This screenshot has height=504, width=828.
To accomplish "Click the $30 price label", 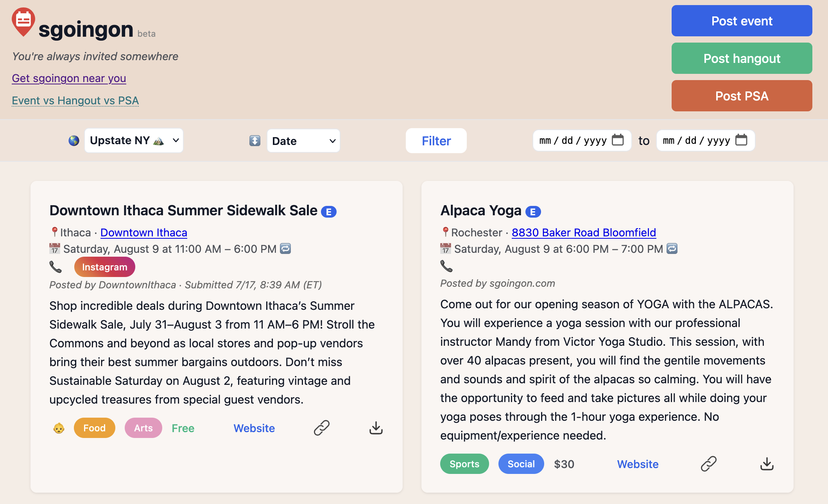I will click(564, 464).
